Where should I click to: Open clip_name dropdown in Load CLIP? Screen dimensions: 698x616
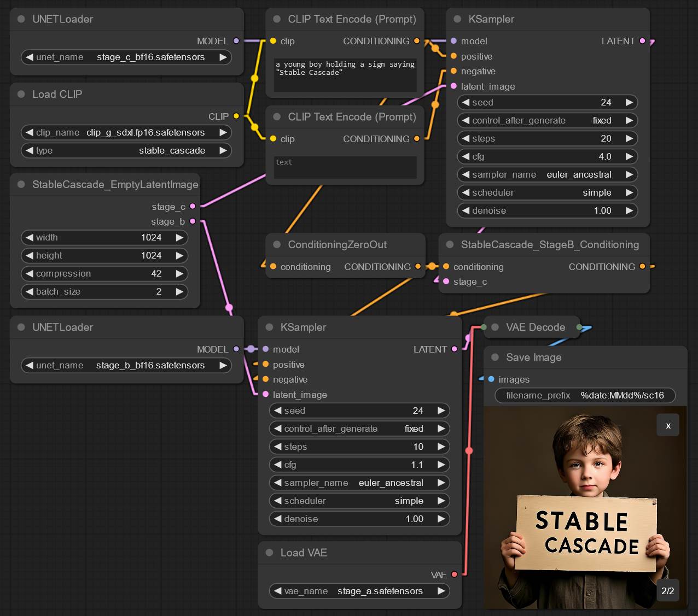(x=126, y=132)
